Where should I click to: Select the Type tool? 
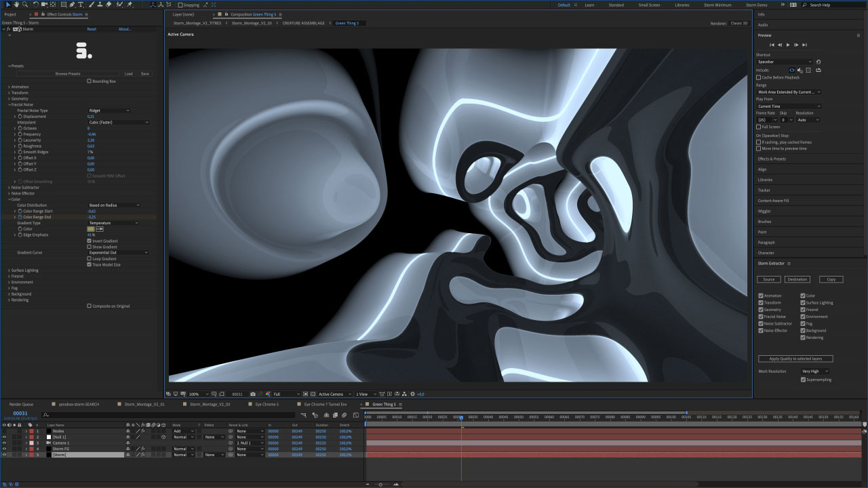tap(81, 5)
